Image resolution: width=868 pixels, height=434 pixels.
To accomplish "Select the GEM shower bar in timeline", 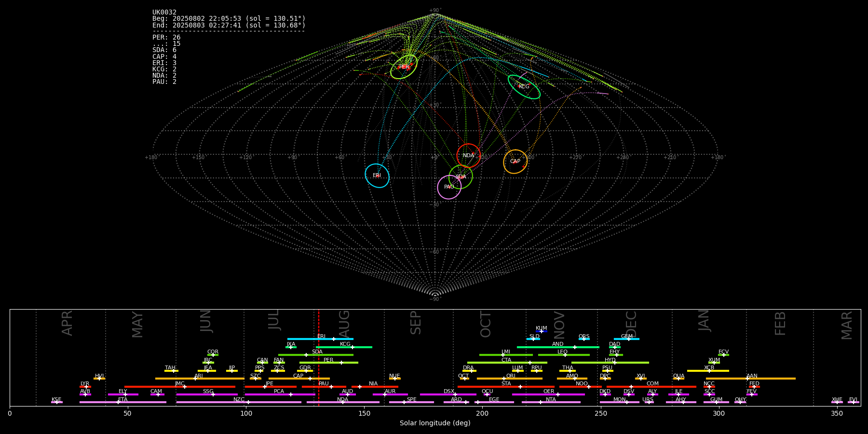I will point(626,339).
